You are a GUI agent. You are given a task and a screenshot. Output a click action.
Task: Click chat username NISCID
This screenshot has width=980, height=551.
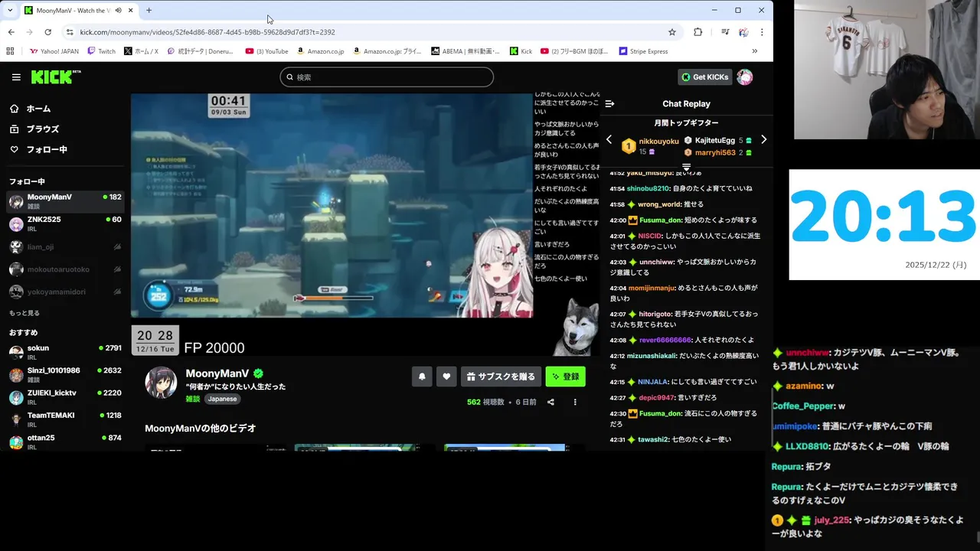click(650, 236)
